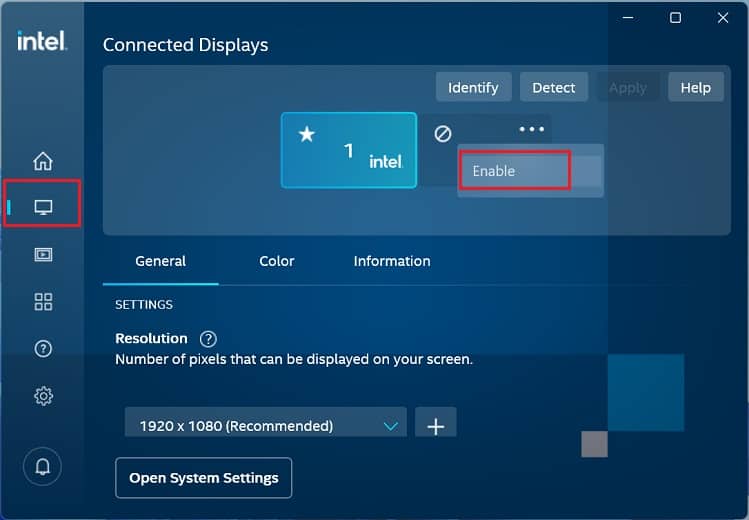Click the Help button
Screen dimensions: 749x520
coord(696,87)
